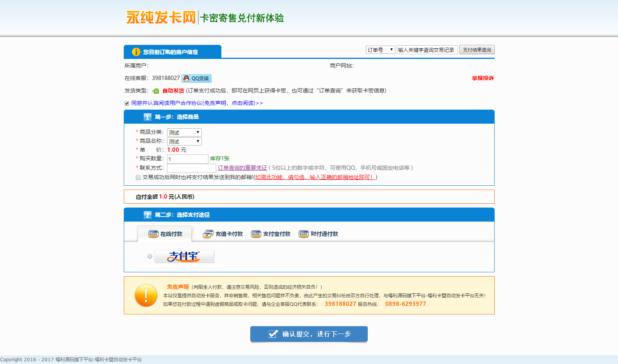This screenshot has height=364, width=618.
Task: Click the 自动发货 delivery type label
Action: [x=173, y=91]
